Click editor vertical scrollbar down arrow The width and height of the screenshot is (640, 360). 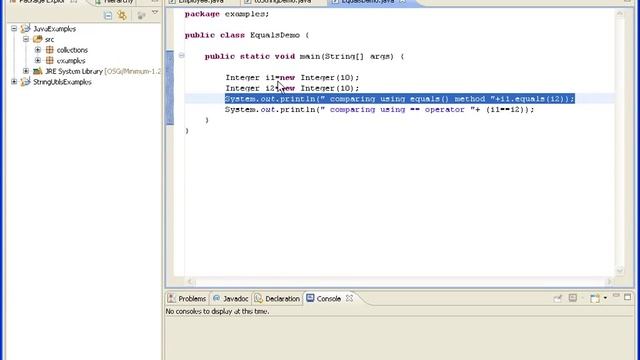pyautogui.click(x=620, y=270)
